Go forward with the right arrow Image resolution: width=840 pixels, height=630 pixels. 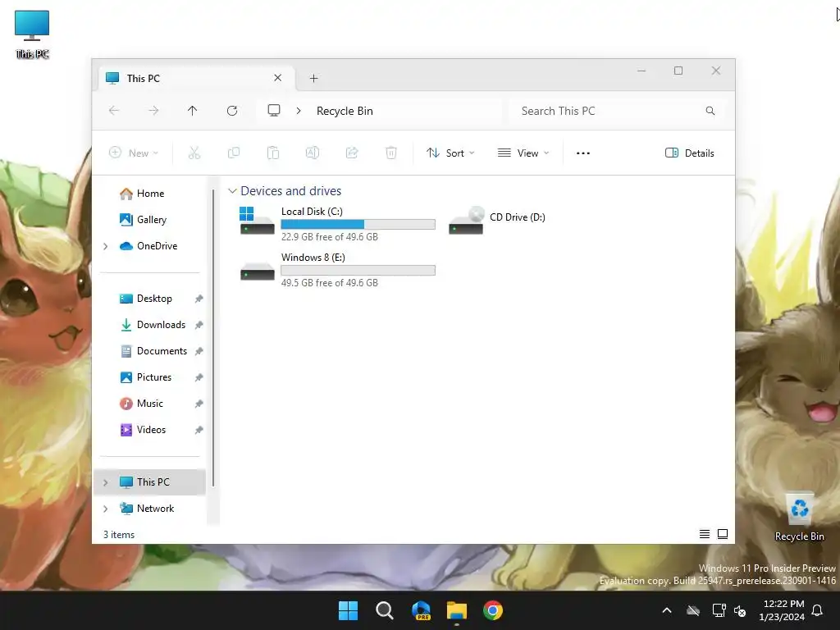pos(153,111)
